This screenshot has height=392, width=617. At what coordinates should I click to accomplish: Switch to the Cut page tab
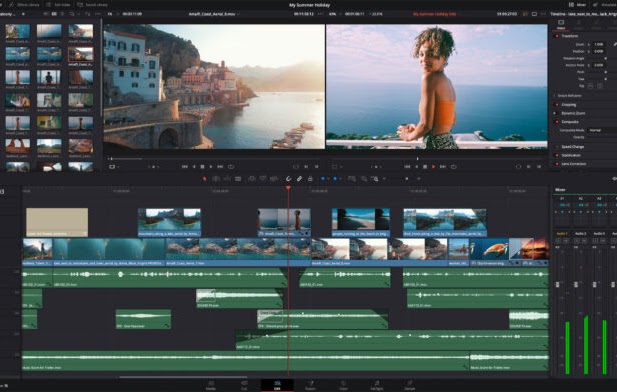point(244,385)
